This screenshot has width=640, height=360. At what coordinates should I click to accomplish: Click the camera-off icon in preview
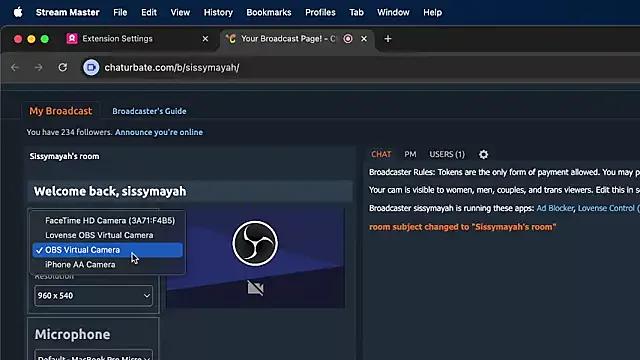pyautogui.click(x=256, y=288)
